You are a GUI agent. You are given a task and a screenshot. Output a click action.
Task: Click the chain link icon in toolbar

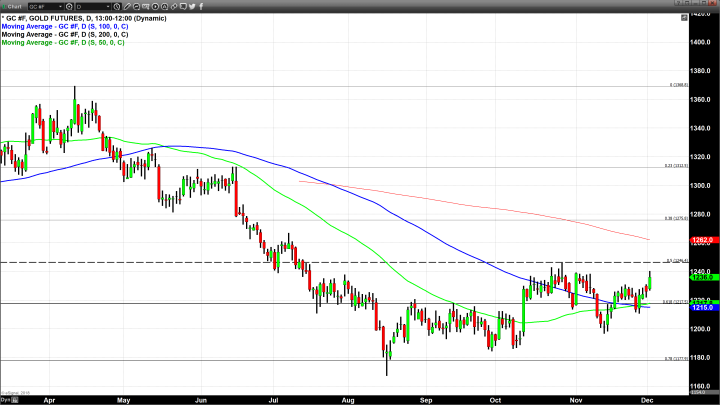coord(174,7)
